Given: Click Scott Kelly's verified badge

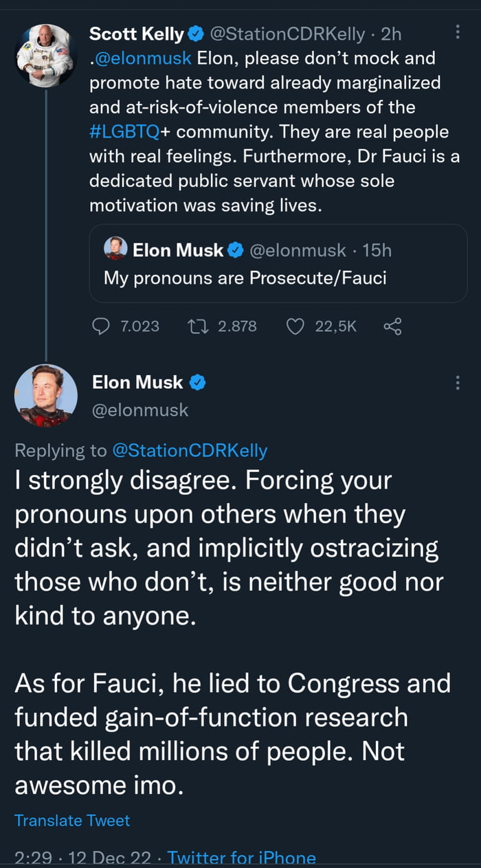Looking at the screenshot, I should (195, 34).
